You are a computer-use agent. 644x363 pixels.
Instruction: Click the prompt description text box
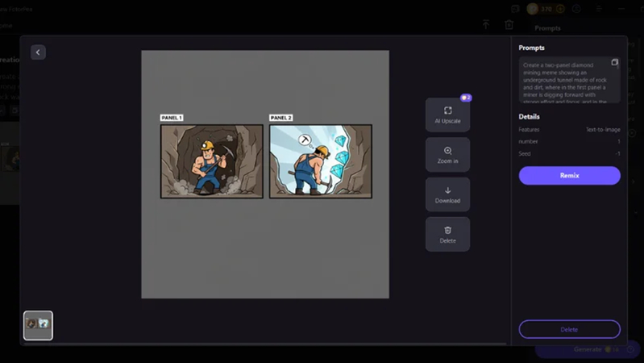tap(564, 81)
